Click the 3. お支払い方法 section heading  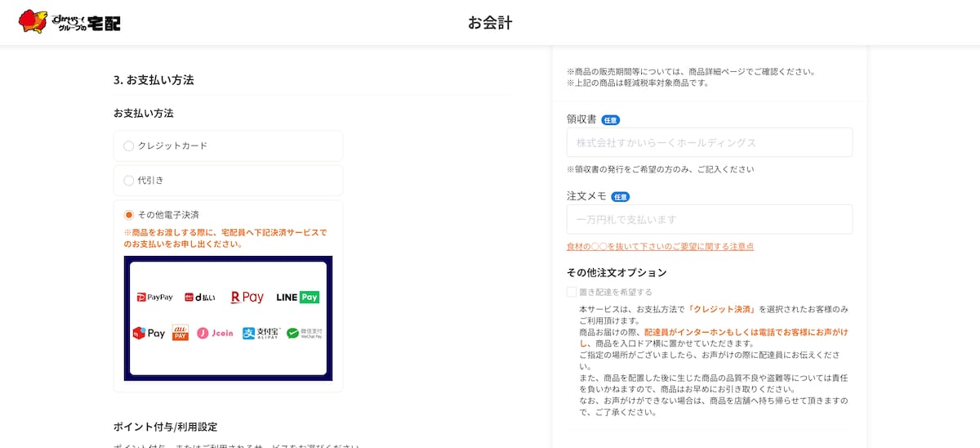pos(154,80)
